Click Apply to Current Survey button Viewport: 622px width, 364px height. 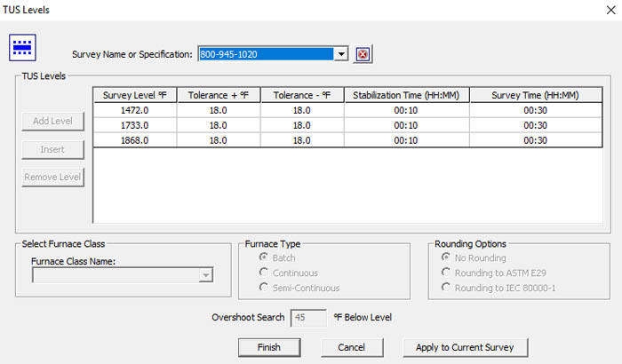[465, 347]
